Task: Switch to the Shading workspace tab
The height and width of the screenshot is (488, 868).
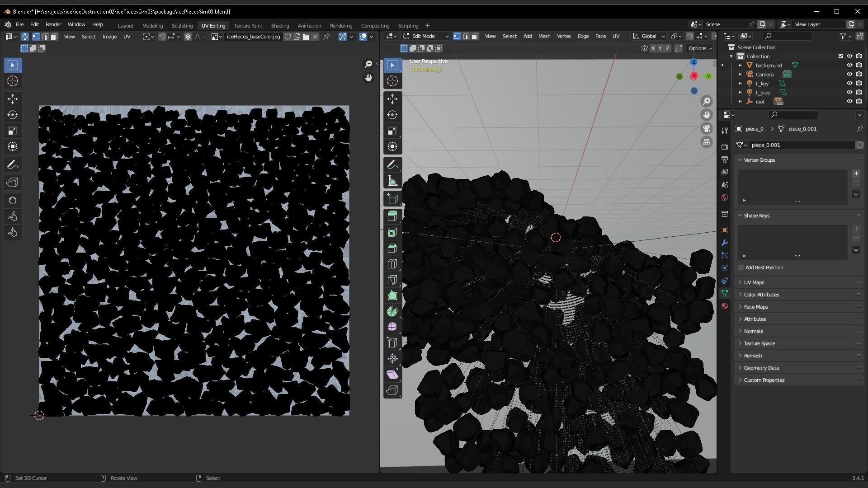Action: [x=280, y=26]
